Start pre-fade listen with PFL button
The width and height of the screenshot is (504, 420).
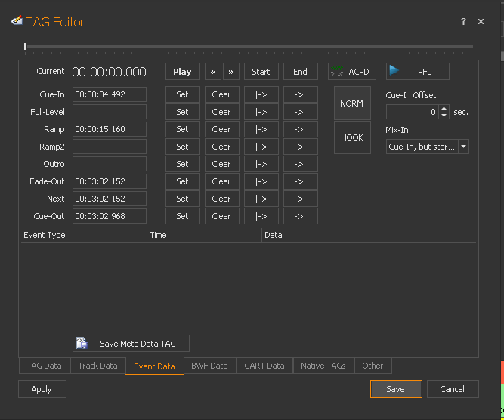(x=418, y=71)
